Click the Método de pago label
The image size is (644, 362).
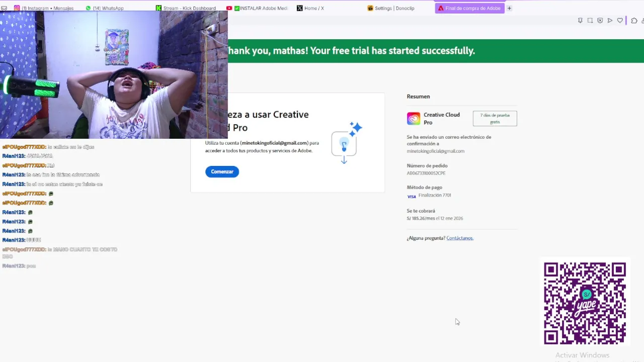point(424,188)
